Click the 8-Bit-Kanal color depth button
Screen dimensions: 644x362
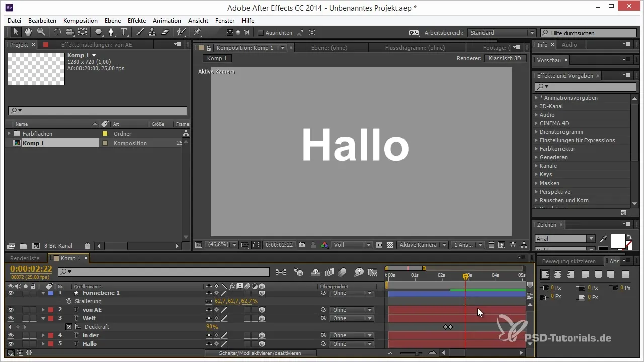pyautogui.click(x=58, y=246)
